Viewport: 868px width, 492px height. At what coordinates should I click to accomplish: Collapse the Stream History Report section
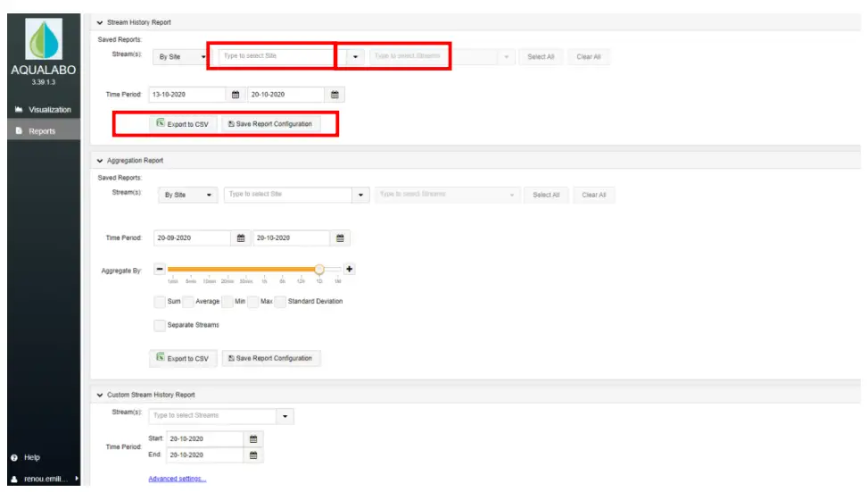(100, 22)
